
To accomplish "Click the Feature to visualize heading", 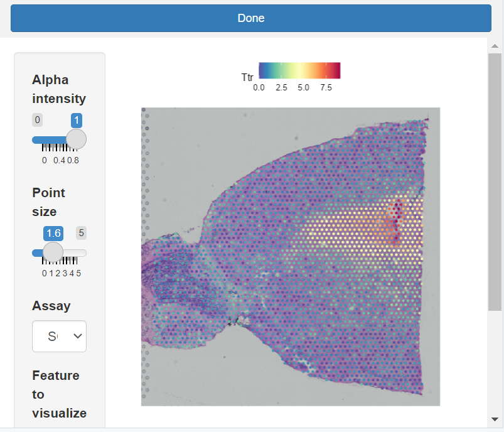I will (x=59, y=394).
